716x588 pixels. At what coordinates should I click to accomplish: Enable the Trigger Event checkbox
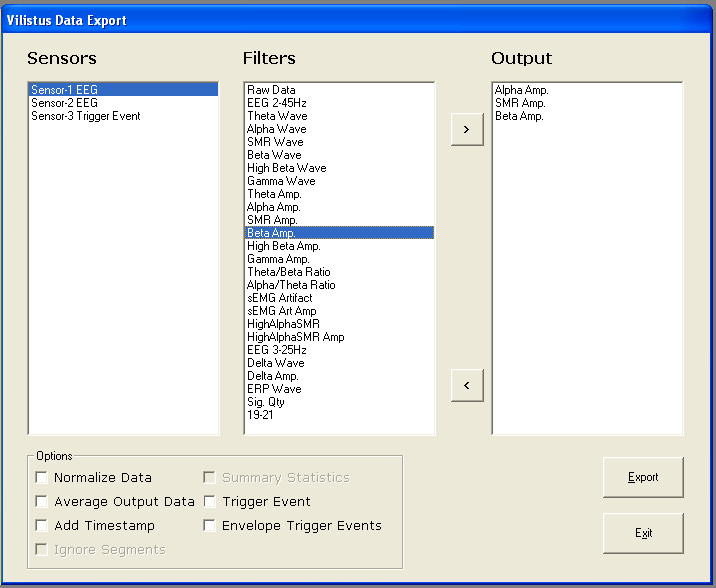click(x=210, y=502)
